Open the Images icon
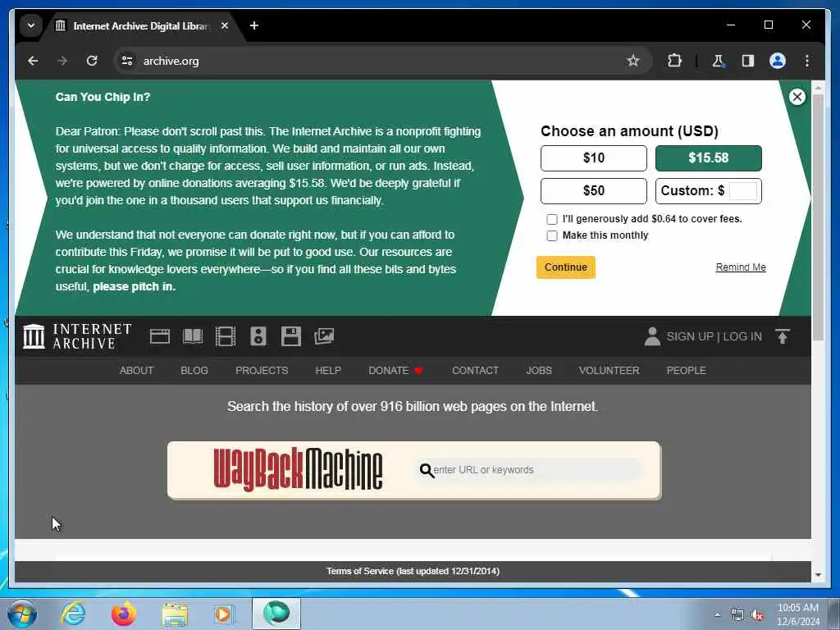Image resolution: width=840 pixels, height=630 pixels. 324,336
